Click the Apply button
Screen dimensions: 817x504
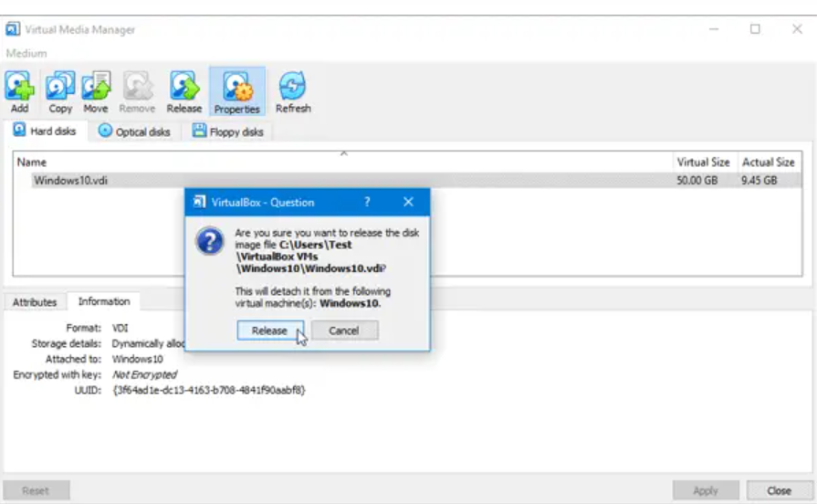click(706, 490)
